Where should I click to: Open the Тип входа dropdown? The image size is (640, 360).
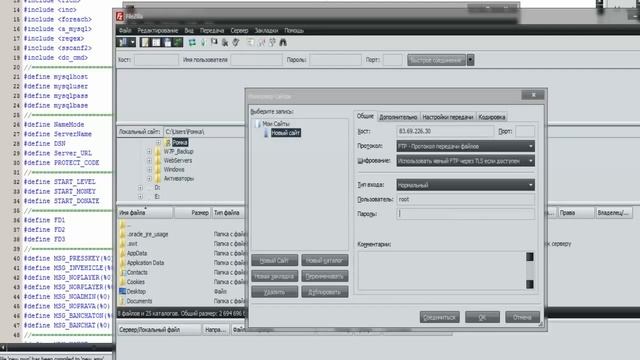pos(465,185)
